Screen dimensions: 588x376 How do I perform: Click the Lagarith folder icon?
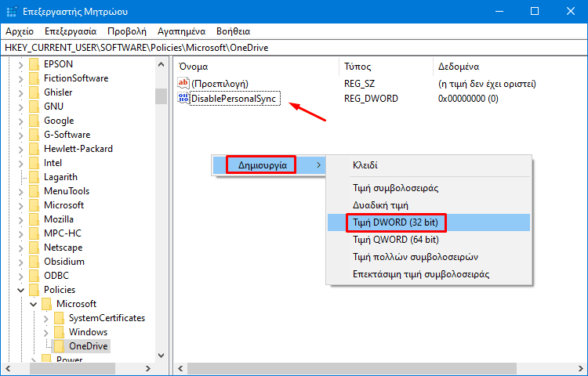point(34,177)
